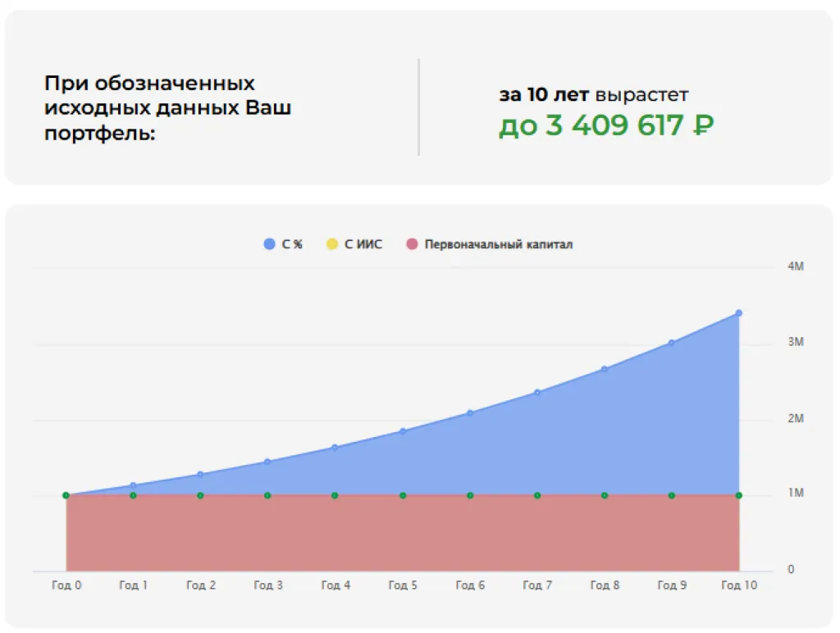Click the Год 6 axis label
The width and height of the screenshot is (840, 633).
470,585
